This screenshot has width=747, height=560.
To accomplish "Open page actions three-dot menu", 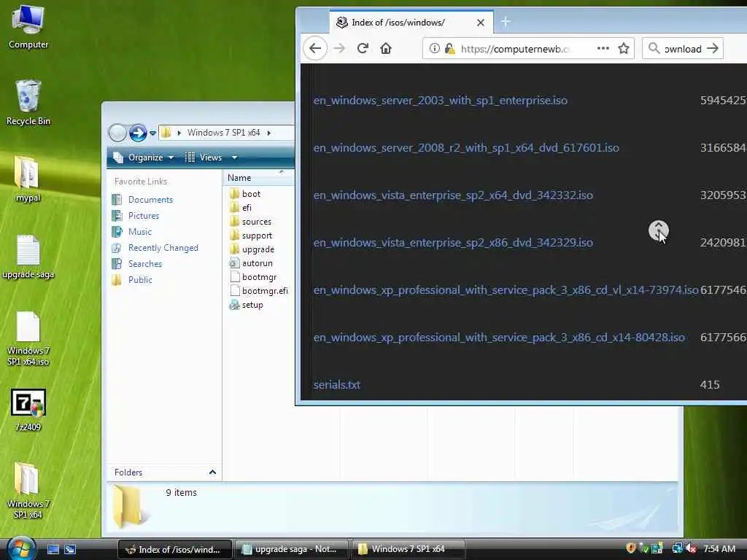I will (603, 48).
